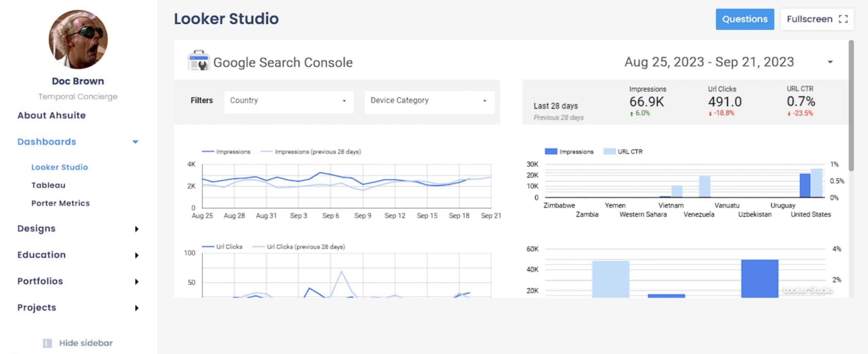This screenshot has width=868, height=354.
Task: Expand the Education section arrow
Action: (x=137, y=255)
